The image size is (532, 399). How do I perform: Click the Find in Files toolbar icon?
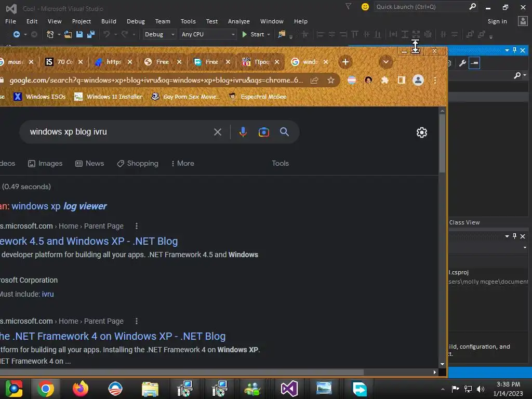pyautogui.click(x=282, y=34)
